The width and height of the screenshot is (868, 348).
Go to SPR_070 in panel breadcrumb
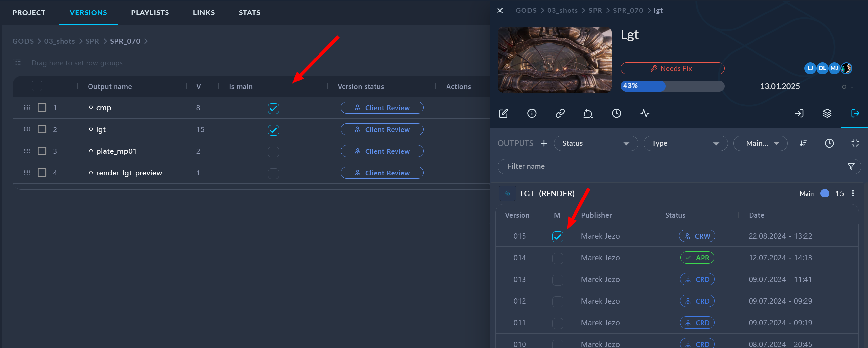click(x=628, y=11)
